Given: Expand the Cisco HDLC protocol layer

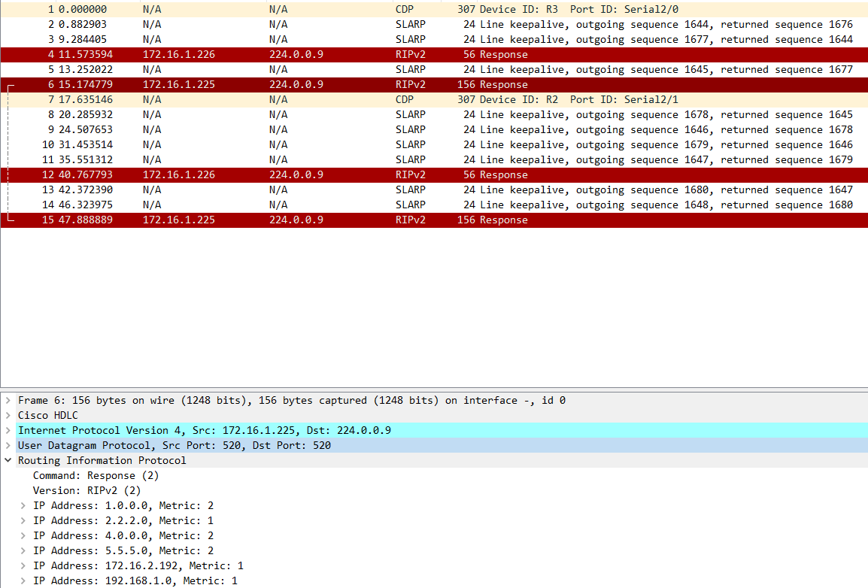Looking at the screenshot, I should point(8,415).
